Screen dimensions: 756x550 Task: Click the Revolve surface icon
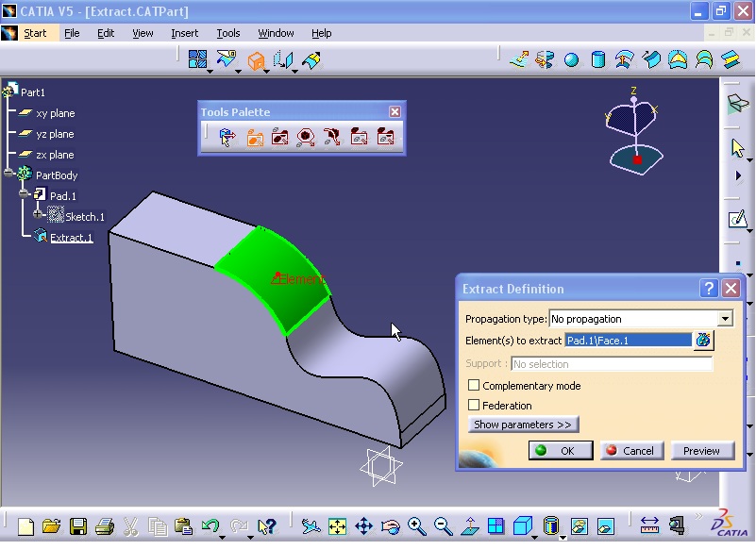[x=545, y=59]
